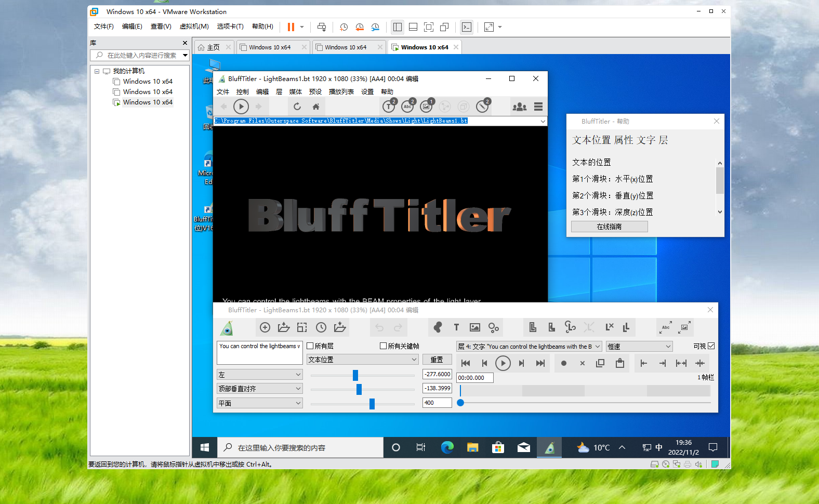Open Microsoft Edge from the taskbar
This screenshot has width=819, height=504.
pos(447,447)
